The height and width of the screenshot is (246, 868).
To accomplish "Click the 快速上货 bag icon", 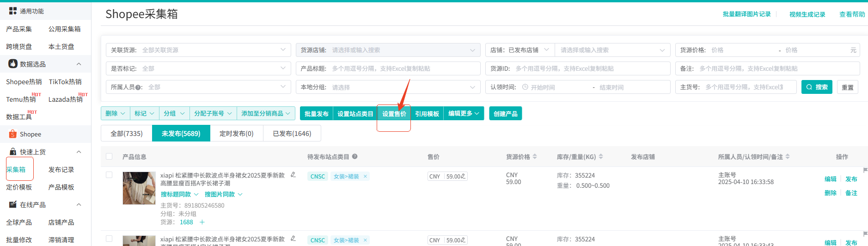I will (x=13, y=152).
